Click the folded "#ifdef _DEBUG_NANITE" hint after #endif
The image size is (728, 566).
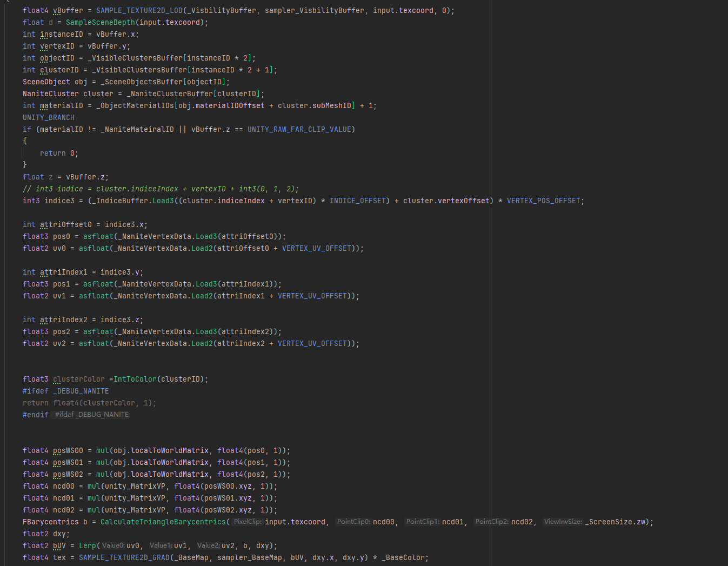tap(92, 415)
